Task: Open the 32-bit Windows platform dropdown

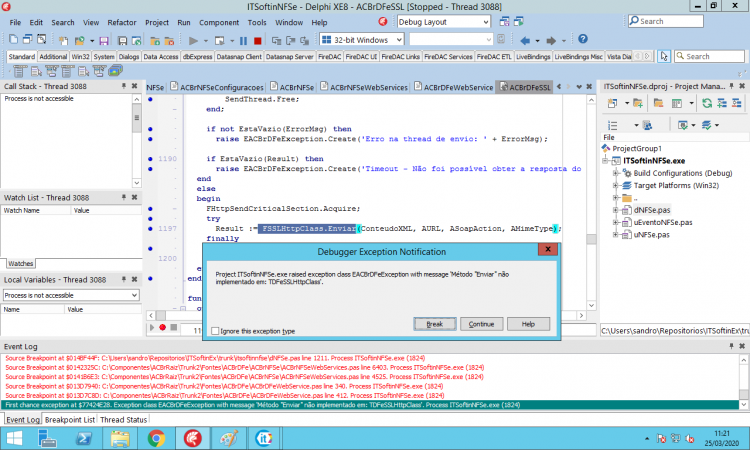Action: (x=399, y=40)
